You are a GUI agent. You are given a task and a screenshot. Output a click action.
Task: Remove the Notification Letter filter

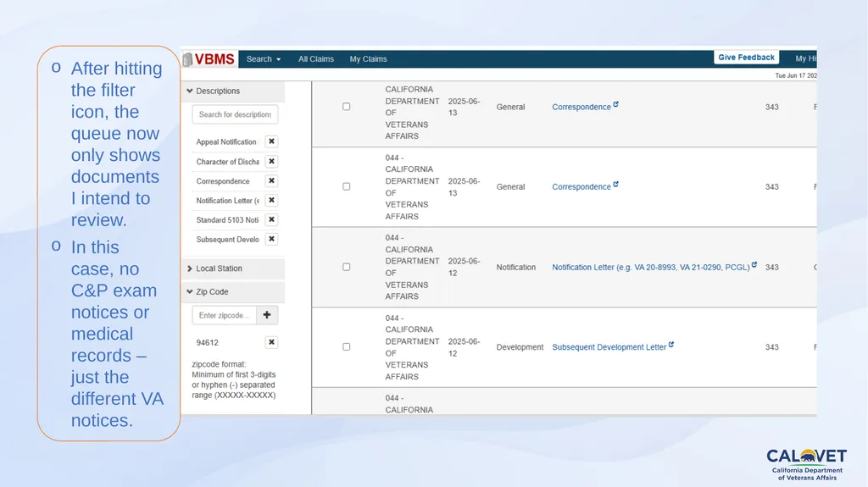[271, 201]
